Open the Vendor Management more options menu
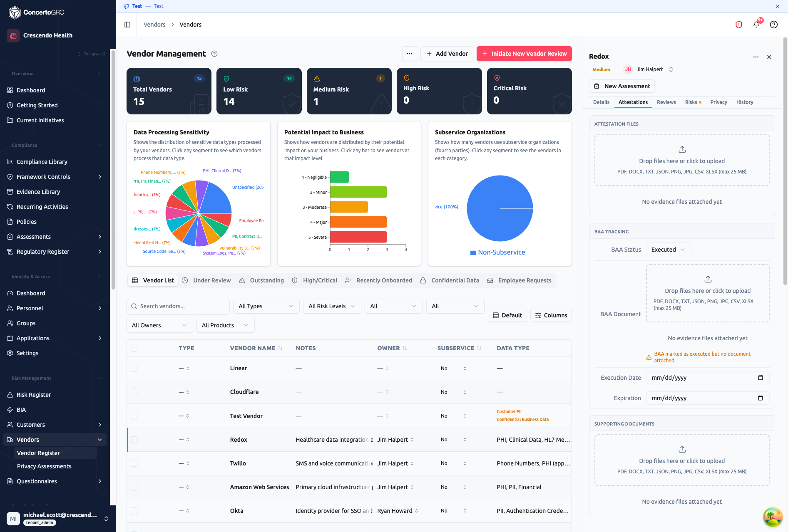This screenshot has height=532, width=788. click(410, 54)
